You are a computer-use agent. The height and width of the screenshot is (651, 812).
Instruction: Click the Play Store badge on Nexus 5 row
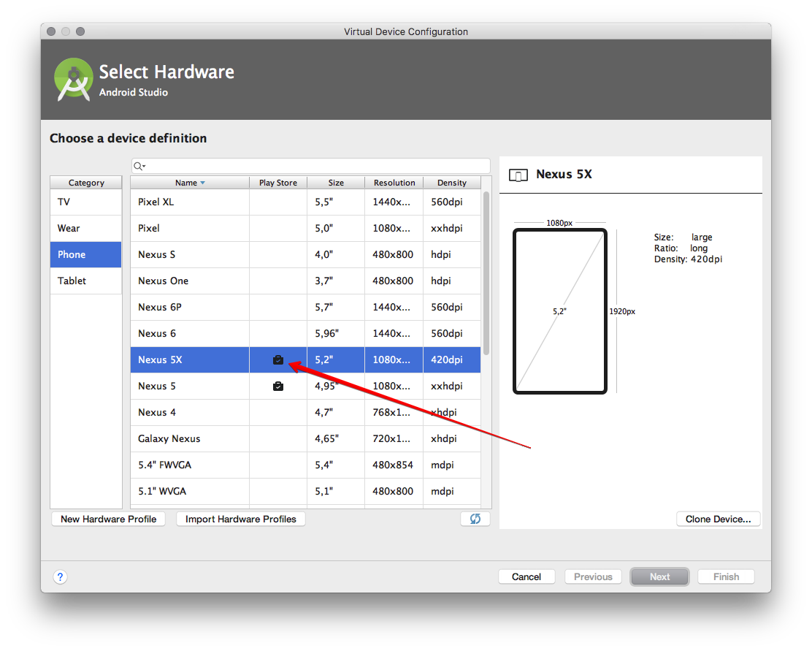pyautogui.click(x=277, y=386)
